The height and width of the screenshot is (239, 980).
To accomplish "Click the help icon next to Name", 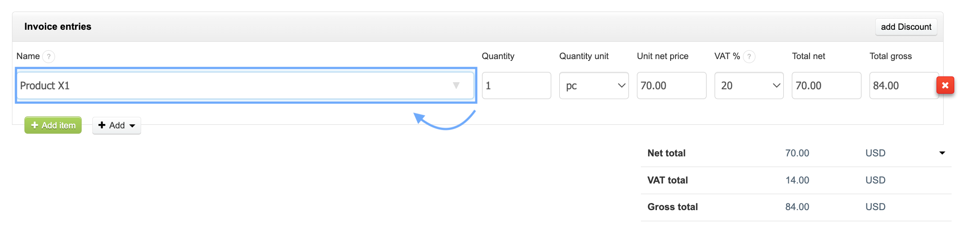I will click(48, 56).
